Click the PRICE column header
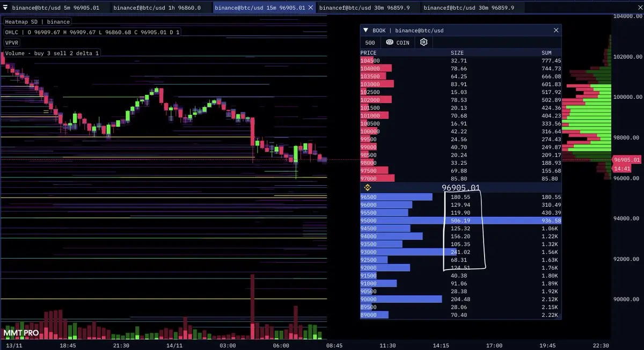Viewport: 644px width, 350px height. [368, 53]
